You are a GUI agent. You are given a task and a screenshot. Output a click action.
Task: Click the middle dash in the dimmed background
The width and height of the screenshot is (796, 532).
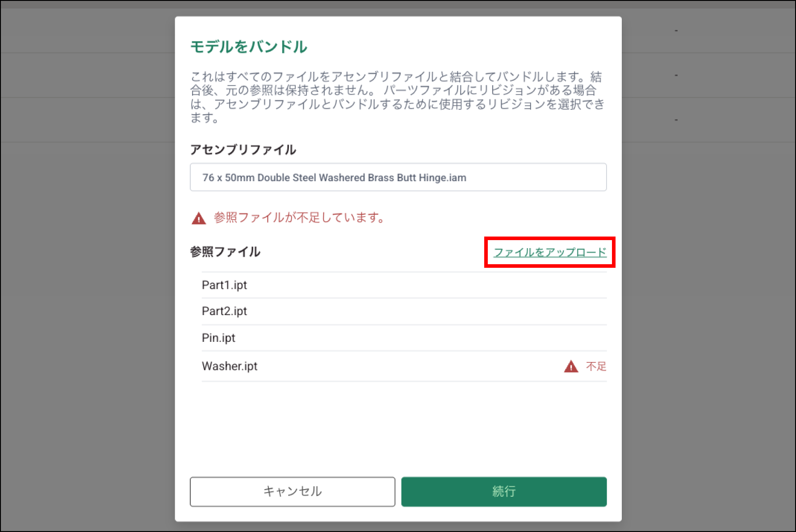676,75
